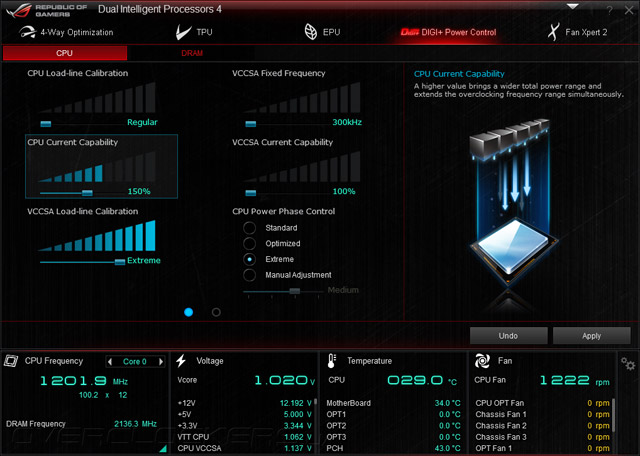The height and width of the screenshot is (456, 640).
Task: Click the CPU Load-line Calibration bar graph
Action: (97, 98)
